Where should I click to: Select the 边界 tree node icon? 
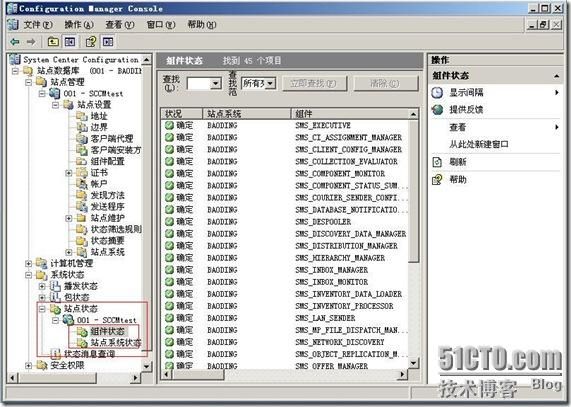point(82,127)
